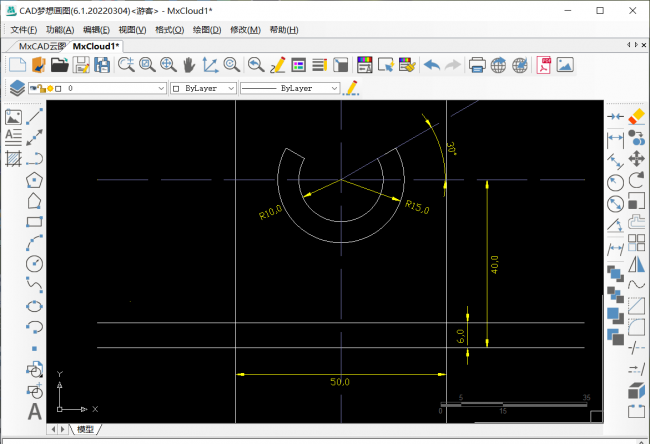The height and width of the screenshot is (444, 650).
Task: Open the 帮助(H) menu
Action: coord(284,30)
